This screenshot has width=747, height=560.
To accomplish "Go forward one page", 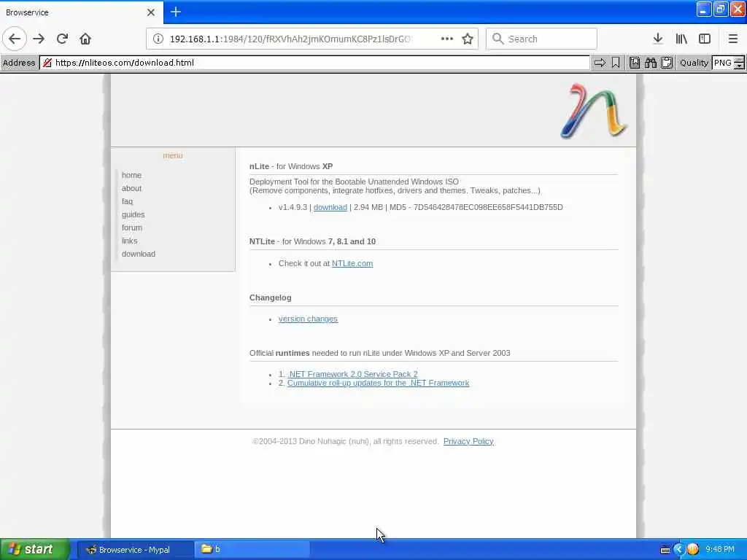I will tap(39, 39).
